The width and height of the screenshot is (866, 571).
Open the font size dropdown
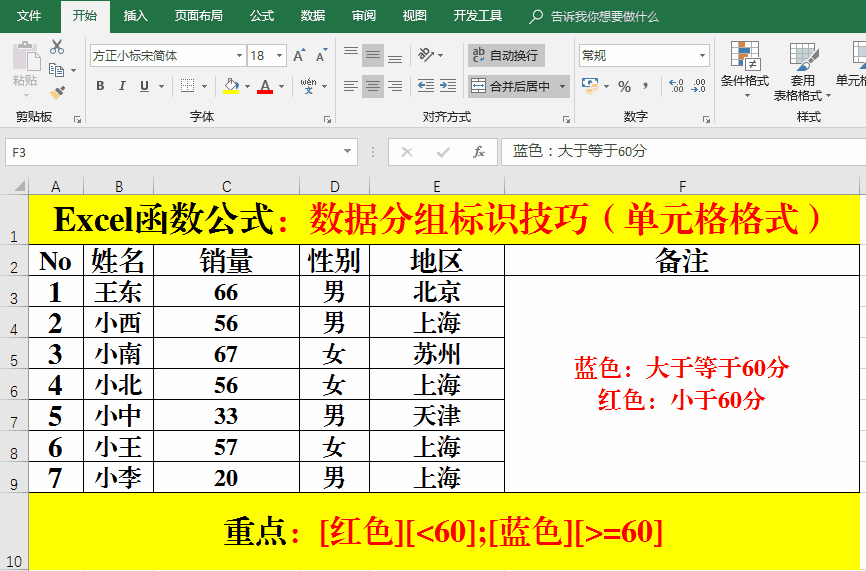tap(279, 56)
